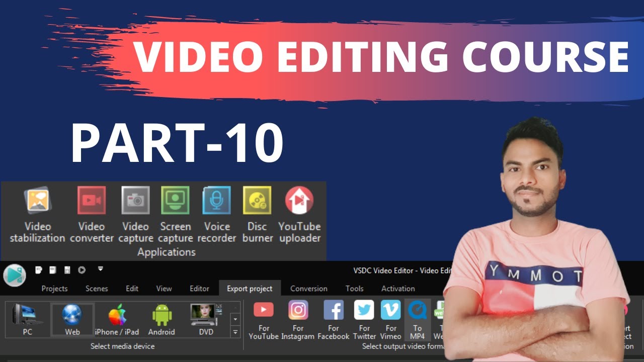
Task: Click the Applications group label
Action: point(167,252)
